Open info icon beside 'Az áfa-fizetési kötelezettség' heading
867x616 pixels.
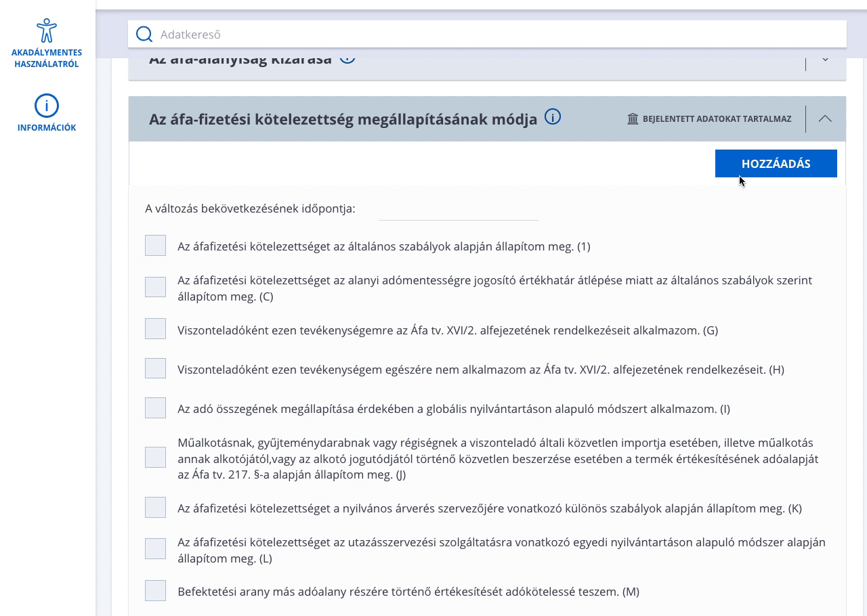tap(553, 117)
